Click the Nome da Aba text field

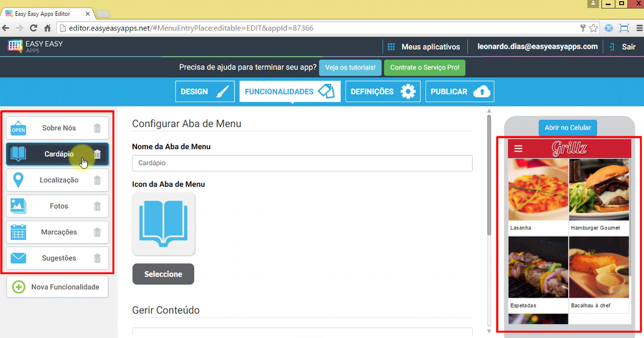[x=302, y=163]
